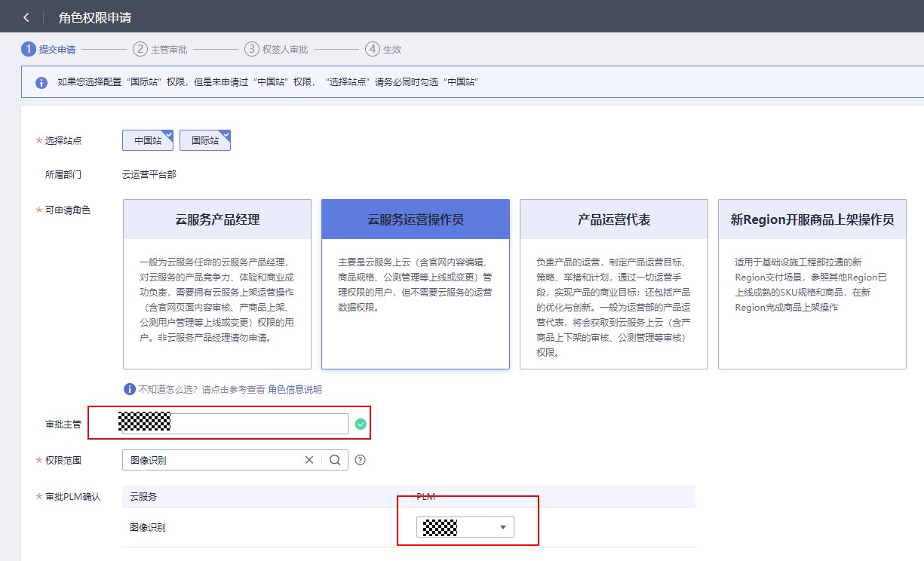The width and height of the screenshot is (924, 561).
Task: Clear the 图像识别 scope field
Action: click(x=309, y=460)
